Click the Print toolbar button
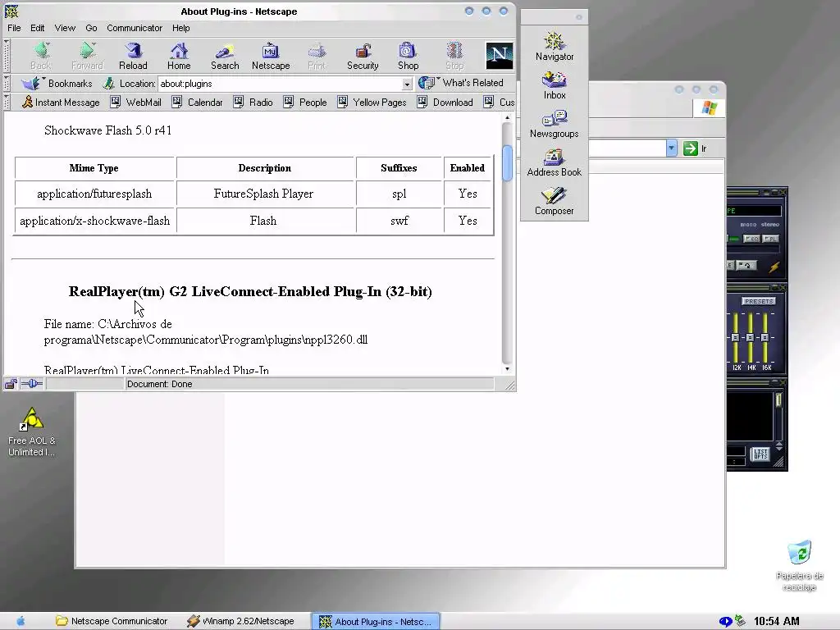Screen dimensions: 840x630 (317, 56)
